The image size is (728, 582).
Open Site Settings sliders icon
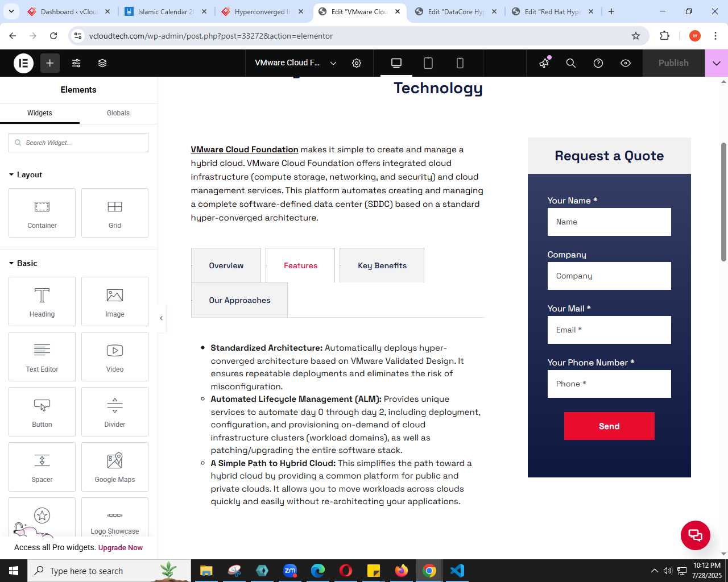pos(76,63)
